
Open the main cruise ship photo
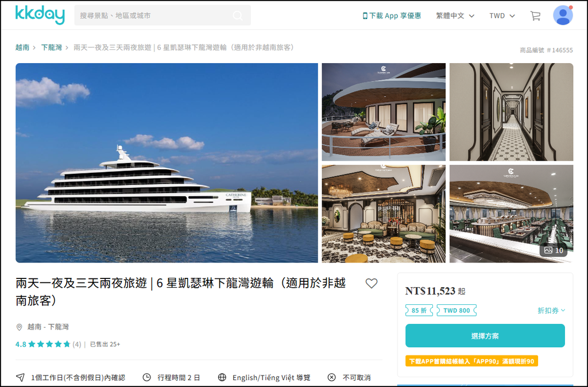[167, 162]
